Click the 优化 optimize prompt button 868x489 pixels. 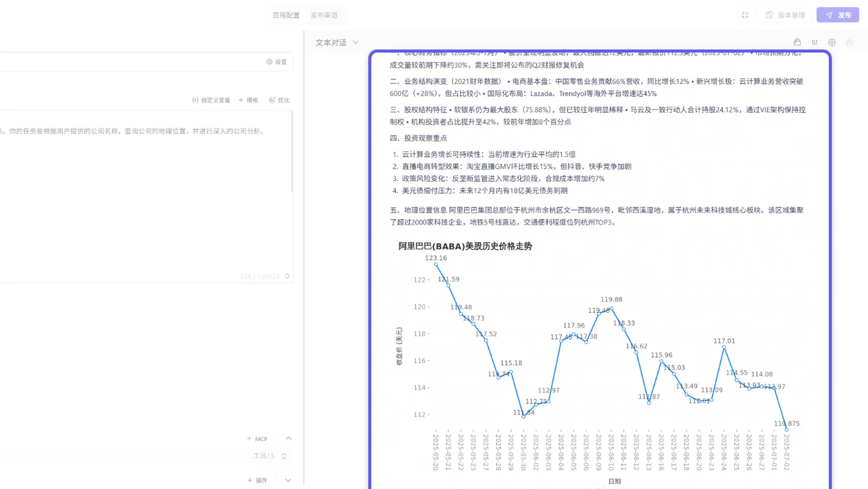(279, 100)
